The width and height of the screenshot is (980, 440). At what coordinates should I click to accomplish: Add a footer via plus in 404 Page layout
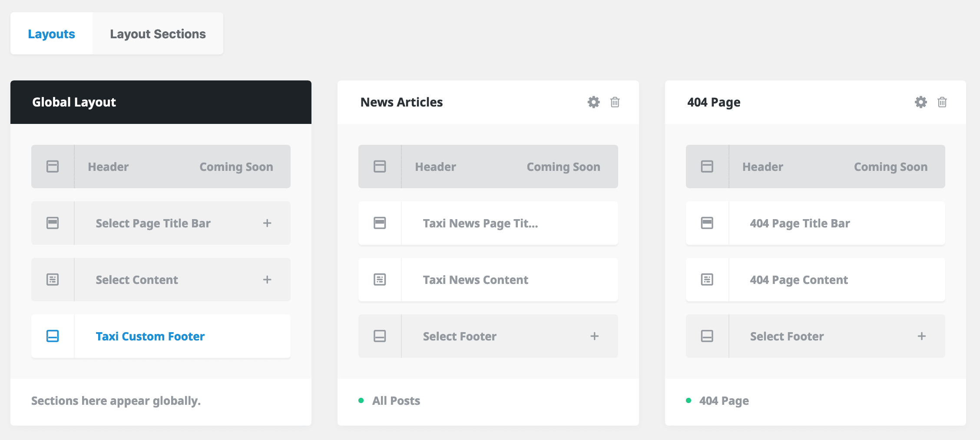921,336
